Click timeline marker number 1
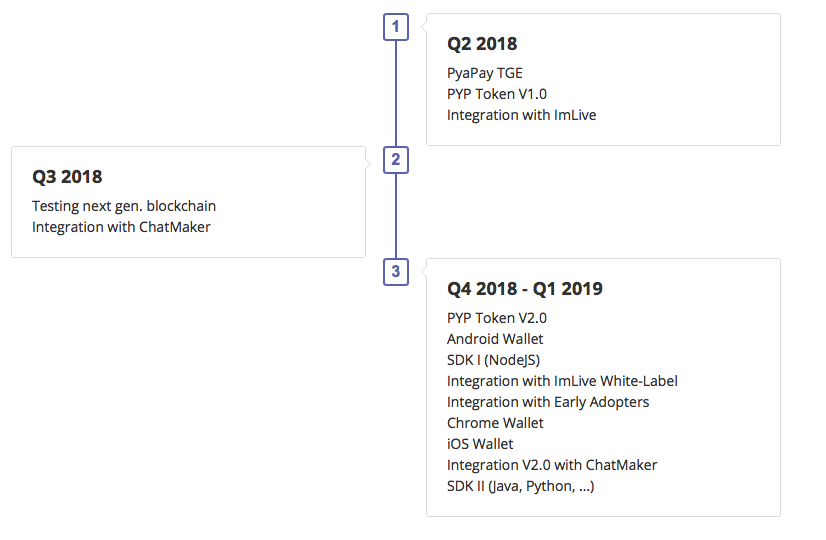The image size is (826, 540). [x=396, y=27]
